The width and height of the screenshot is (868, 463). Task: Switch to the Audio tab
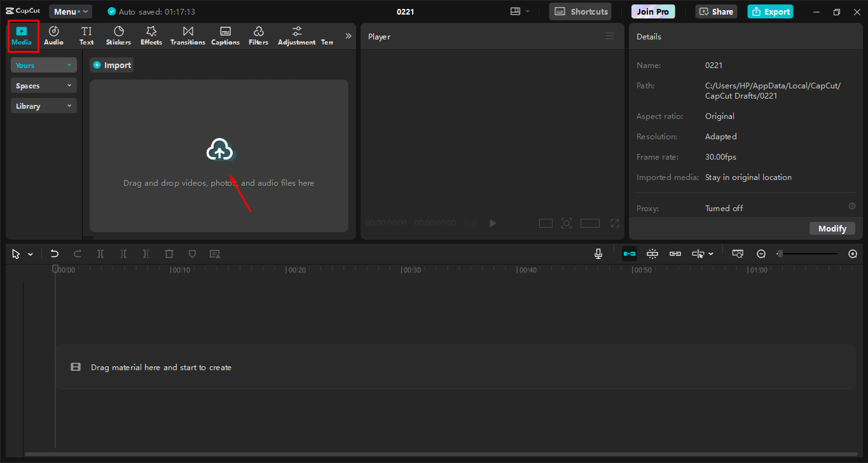pos(53,36)
